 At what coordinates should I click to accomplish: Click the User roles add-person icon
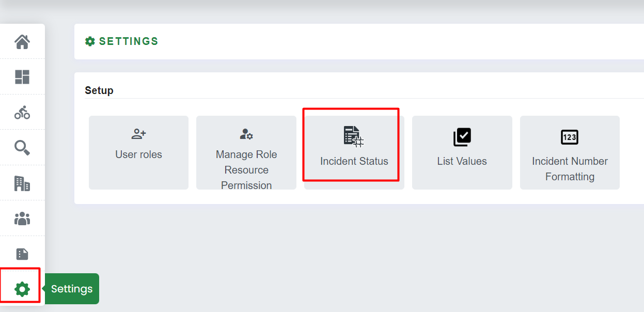click(x=138, y=133)
